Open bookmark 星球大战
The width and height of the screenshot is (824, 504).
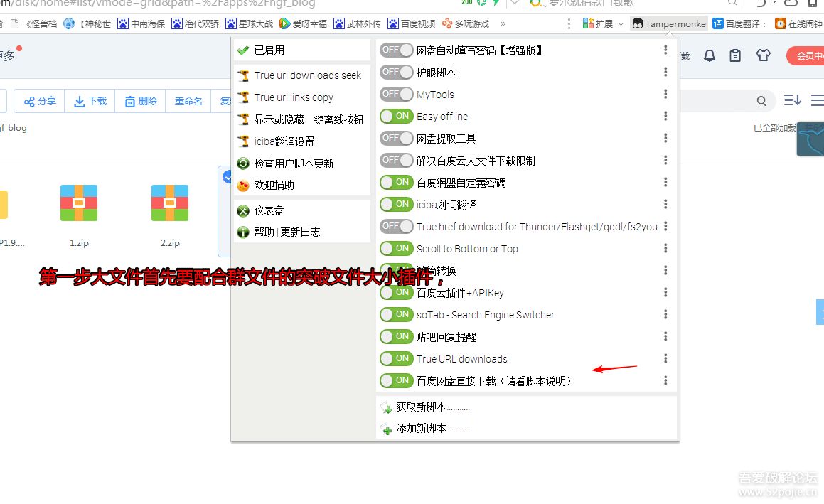tap(249, 23)
